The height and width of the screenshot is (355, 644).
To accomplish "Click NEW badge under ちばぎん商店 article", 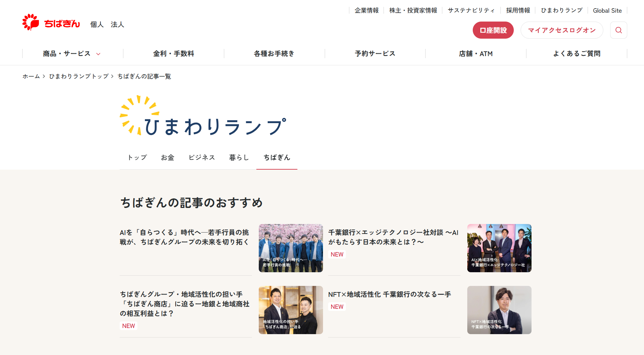I will tap(129, 326).
